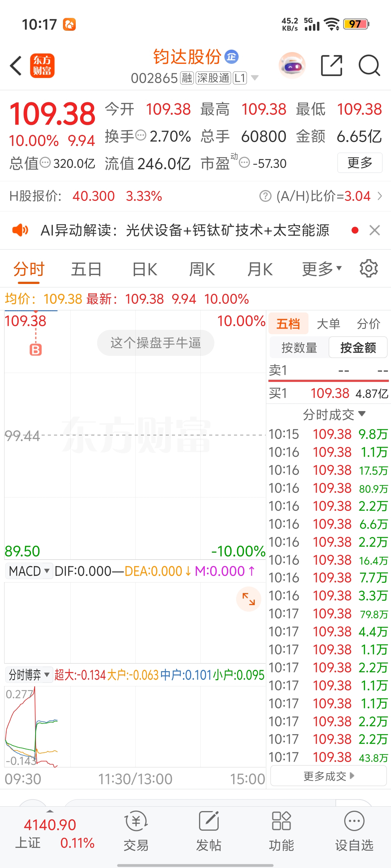391x868 pixels.
Task: Tap the B marker on the chart
Action: [x=36, y=350]
